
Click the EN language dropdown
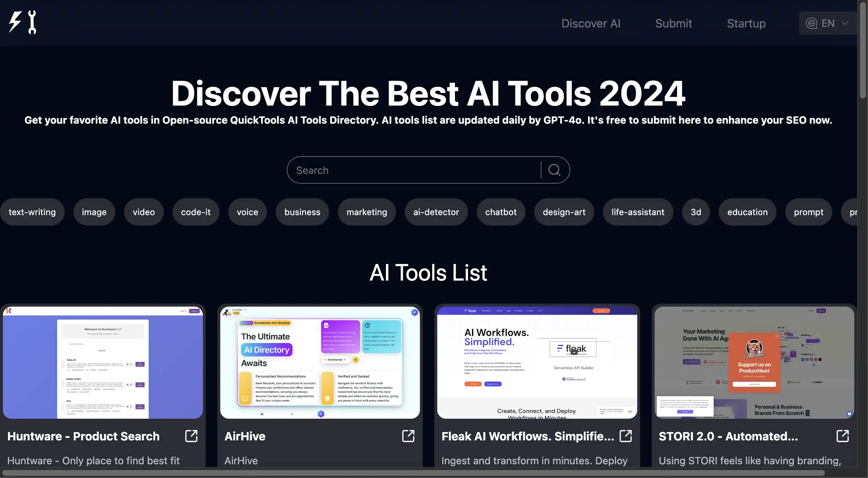coord(828,22)
